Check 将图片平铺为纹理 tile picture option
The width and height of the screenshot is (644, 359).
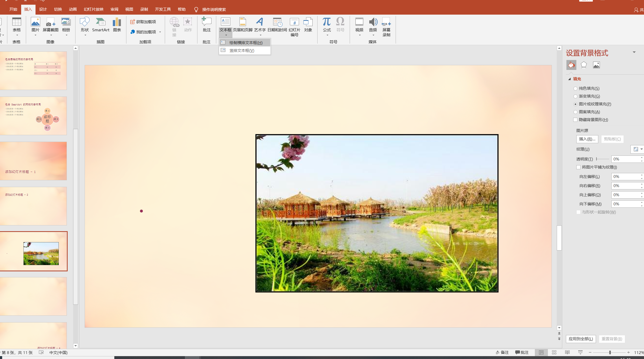[578, 167]
